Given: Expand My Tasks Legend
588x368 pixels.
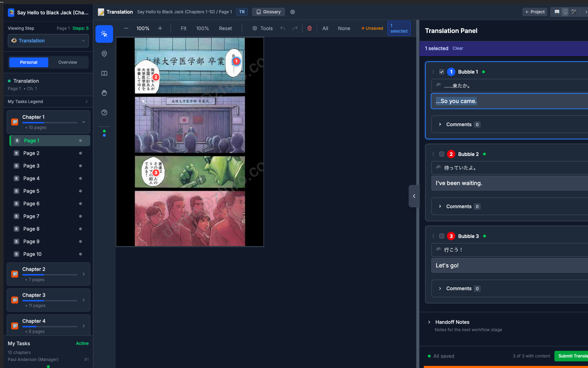Looking at the screenshot, I should [x=48, y=102].
